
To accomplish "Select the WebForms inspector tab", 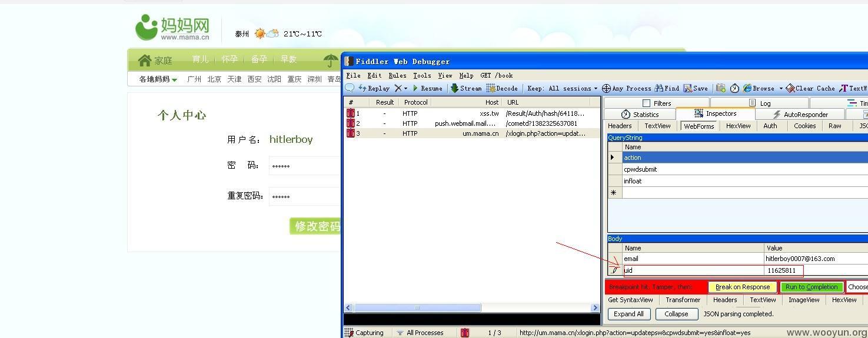I will tap(699, 126).
